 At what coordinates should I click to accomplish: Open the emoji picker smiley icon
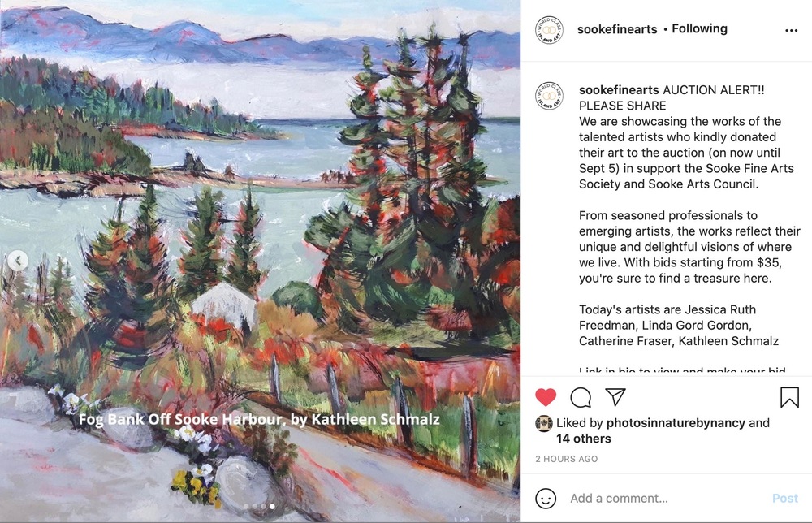coord(546,498)
